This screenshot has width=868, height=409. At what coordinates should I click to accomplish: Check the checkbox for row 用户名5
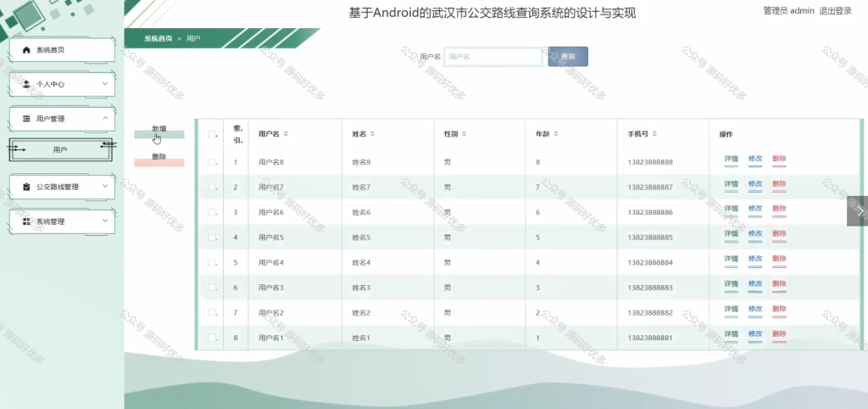click(x=211, y=238)
